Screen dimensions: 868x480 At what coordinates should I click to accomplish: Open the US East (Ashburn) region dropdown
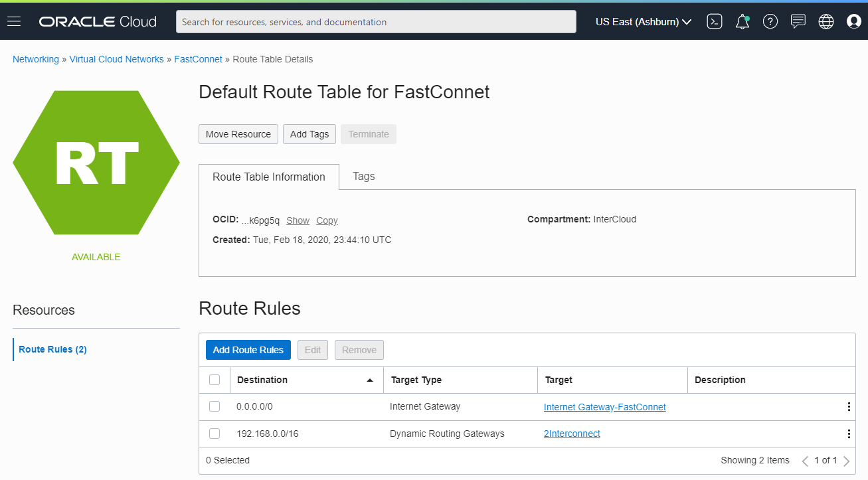[x=642, y=21]
